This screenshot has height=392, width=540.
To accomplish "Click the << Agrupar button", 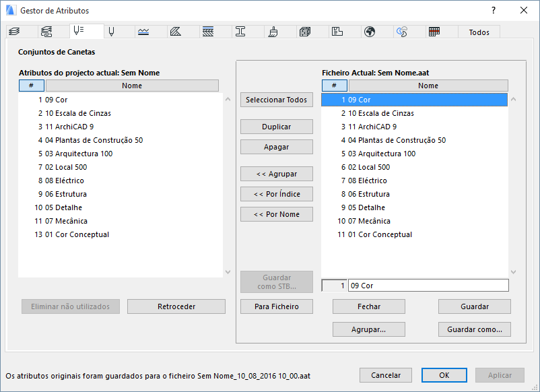I will [277, 174].
